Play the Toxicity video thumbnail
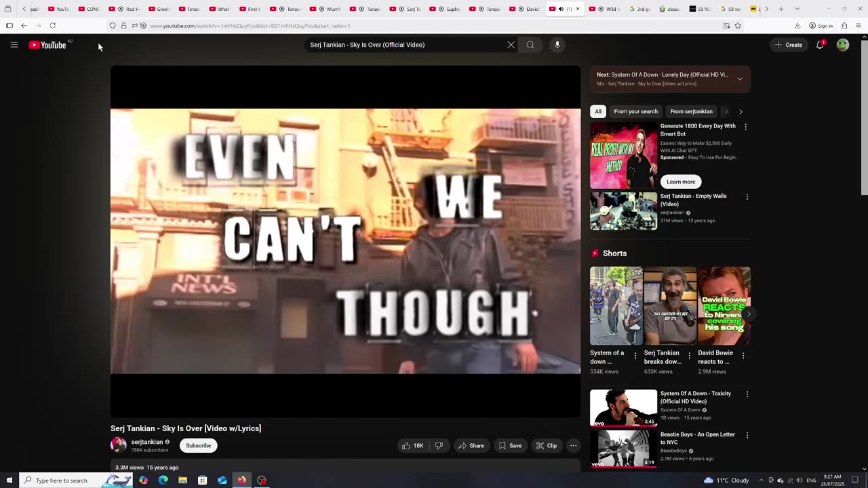The image size is (868, 488). [623, 407]
